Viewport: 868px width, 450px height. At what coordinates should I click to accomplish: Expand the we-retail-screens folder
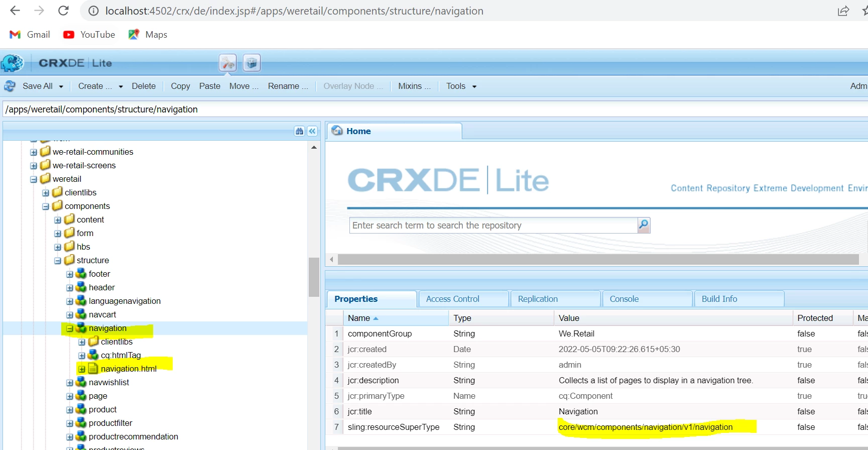pyautogui.click(x=34, y=166)
